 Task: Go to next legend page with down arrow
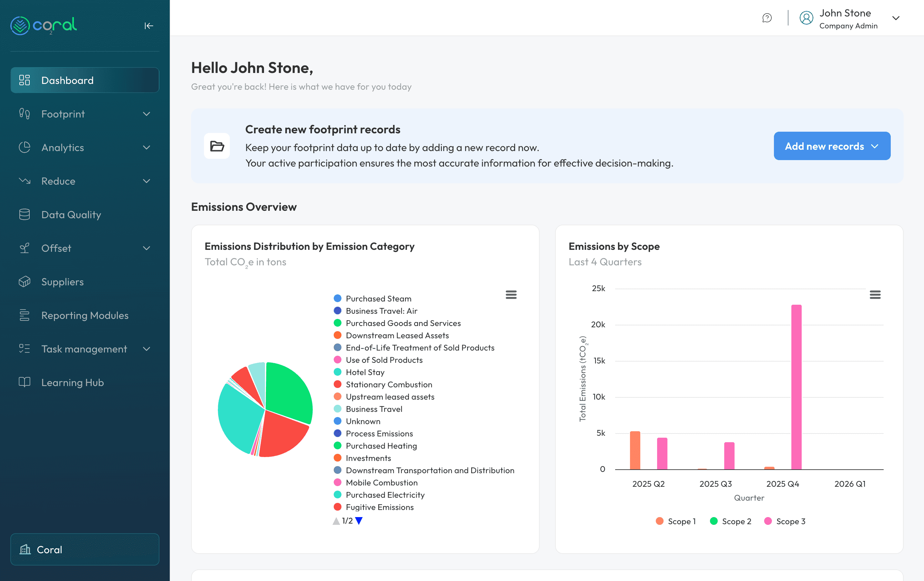pyautogui.click(x=359, y=521)
